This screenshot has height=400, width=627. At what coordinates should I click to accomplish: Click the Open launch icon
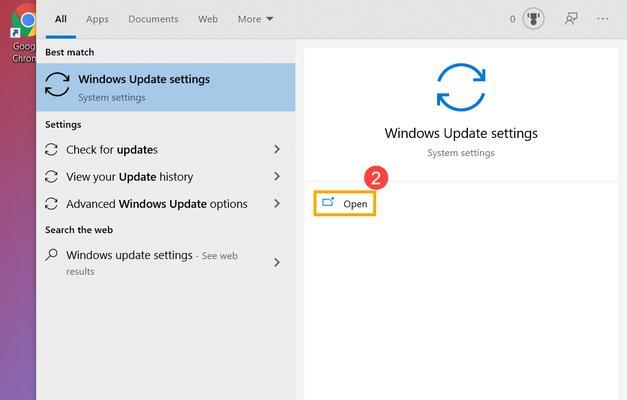(328, 202)
